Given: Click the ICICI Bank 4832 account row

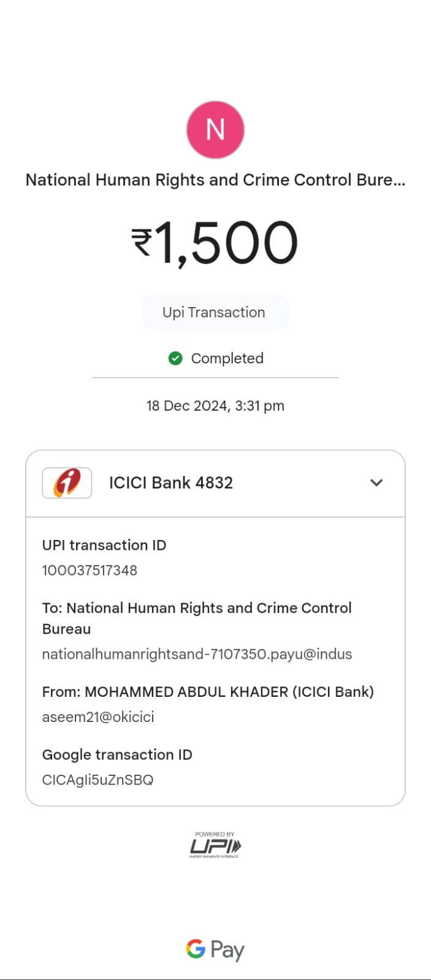Looking at the screenshot, I should click(x=171, y=483).
